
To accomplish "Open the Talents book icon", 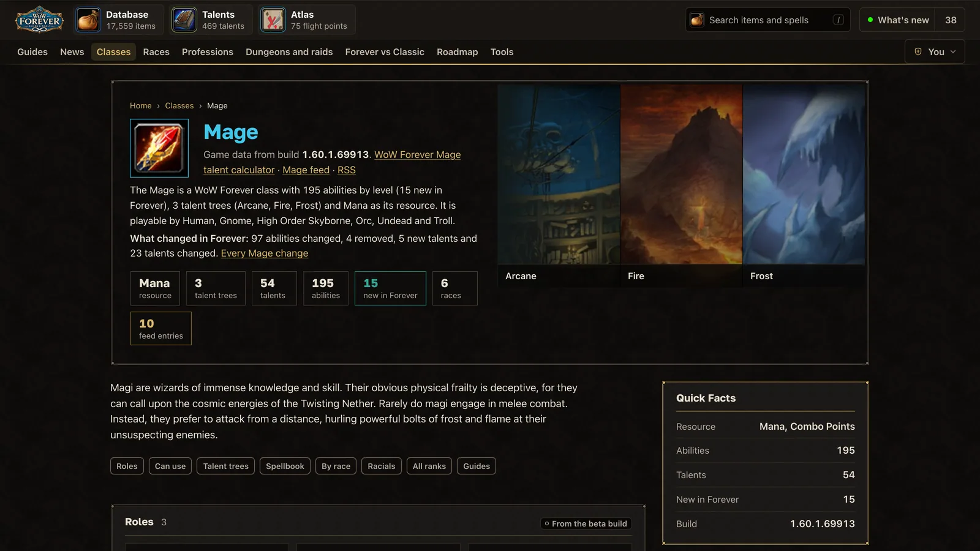I will 184,20.
